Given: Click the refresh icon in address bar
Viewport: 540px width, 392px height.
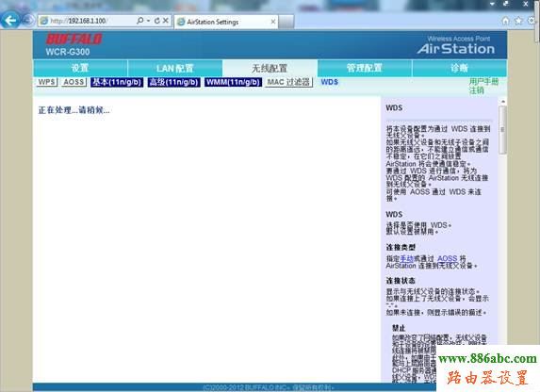Looking at the screenshot, I should coord(157,21).
